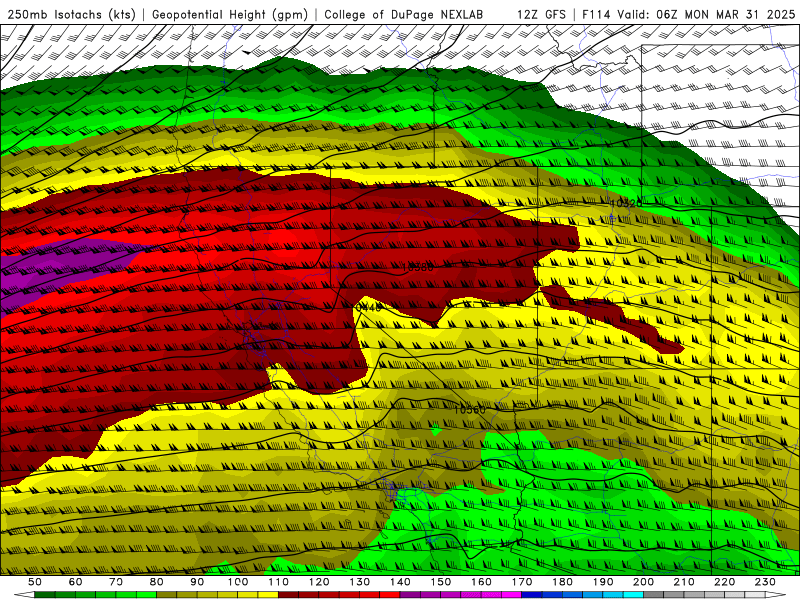Click the small green dot near the 10560 label
The image size is (800, 600).
point(436,430)
